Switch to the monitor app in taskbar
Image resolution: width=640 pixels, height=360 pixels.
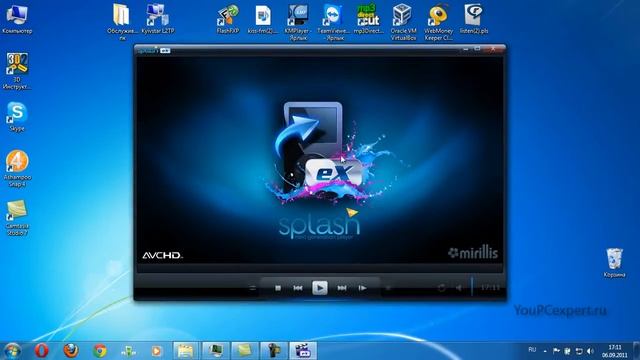[x=215, y=351]
